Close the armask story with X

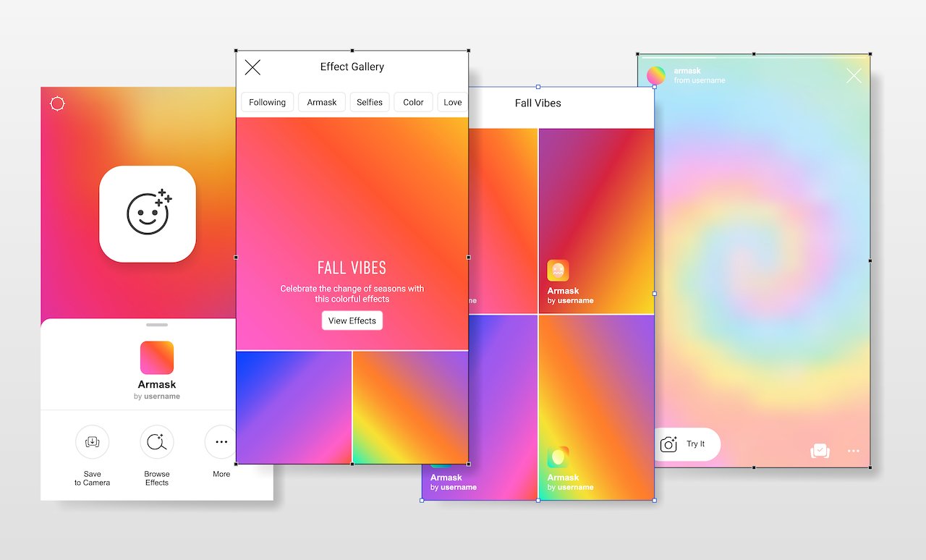click(854, 76)
